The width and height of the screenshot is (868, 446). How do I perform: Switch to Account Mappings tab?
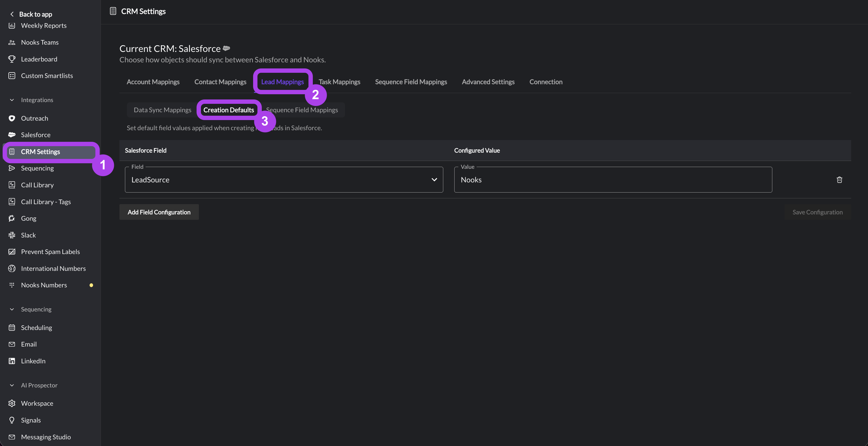pyautogui.click(x=153, y=82)
